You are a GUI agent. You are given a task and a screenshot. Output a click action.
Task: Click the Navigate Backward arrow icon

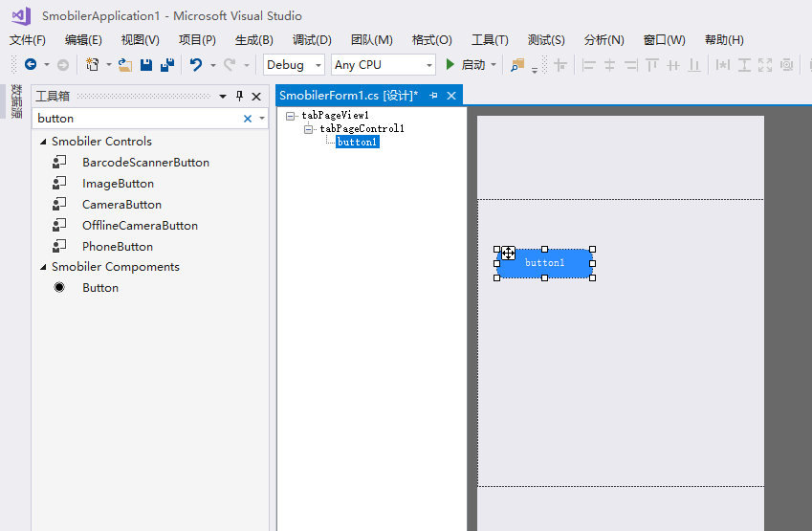(x=31, y=64)
